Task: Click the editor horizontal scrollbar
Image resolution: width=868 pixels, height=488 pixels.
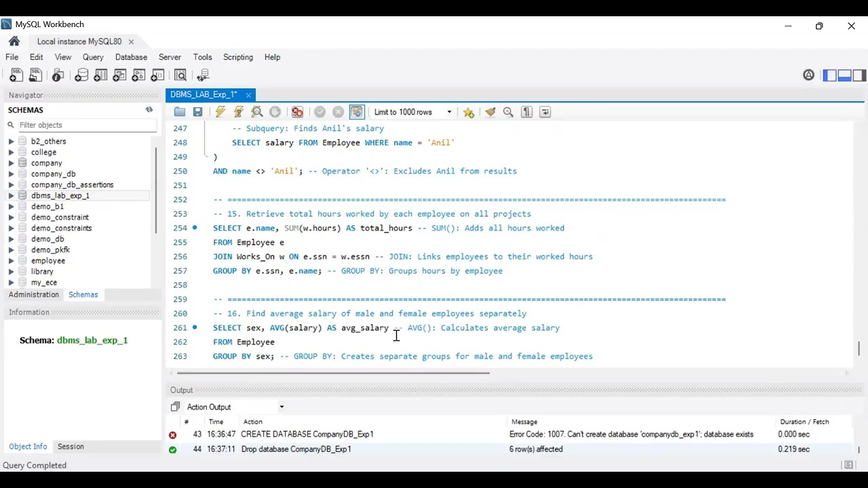Action: [333, 373]
